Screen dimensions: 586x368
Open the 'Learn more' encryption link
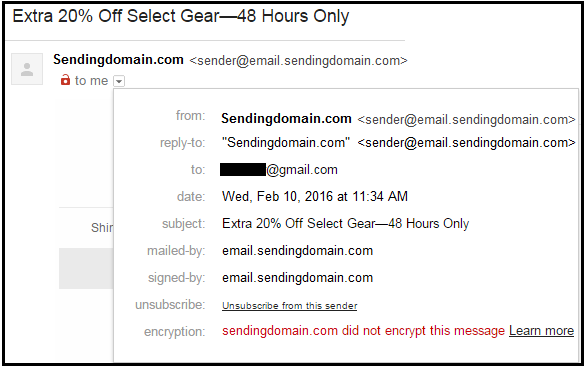[x=541, y=331]
